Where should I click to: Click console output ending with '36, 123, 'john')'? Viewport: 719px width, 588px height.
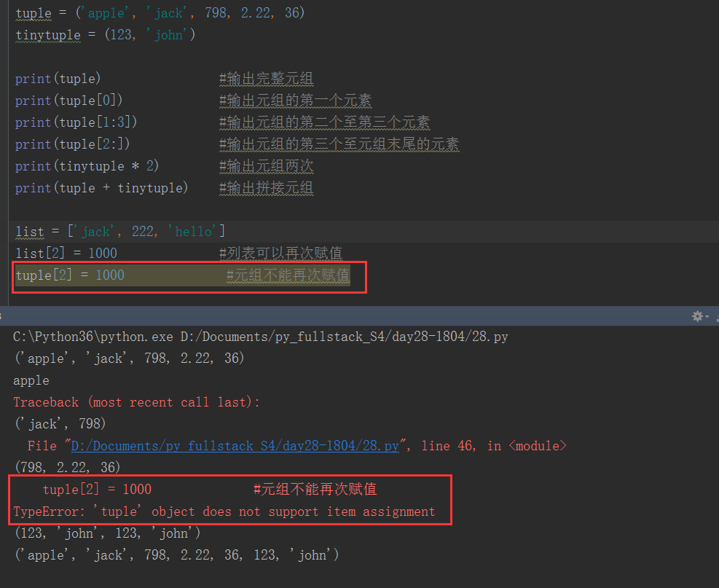pos(177,555)
